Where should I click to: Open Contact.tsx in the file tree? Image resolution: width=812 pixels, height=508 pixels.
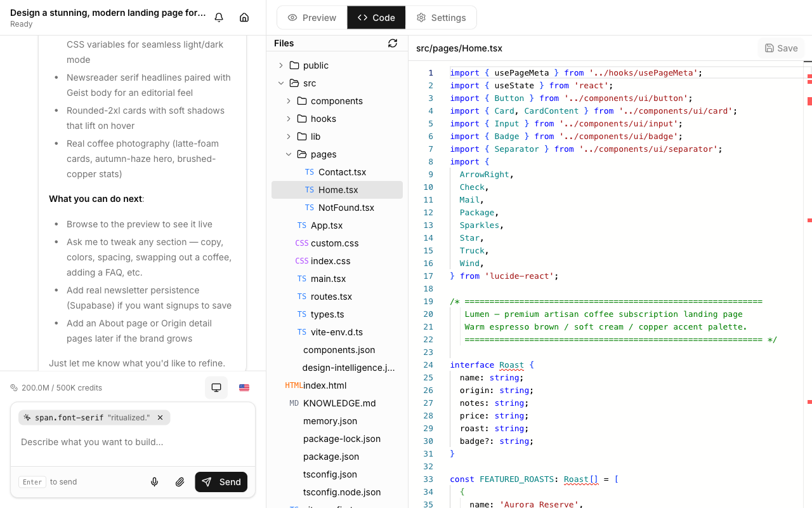(x=337, y=172)
